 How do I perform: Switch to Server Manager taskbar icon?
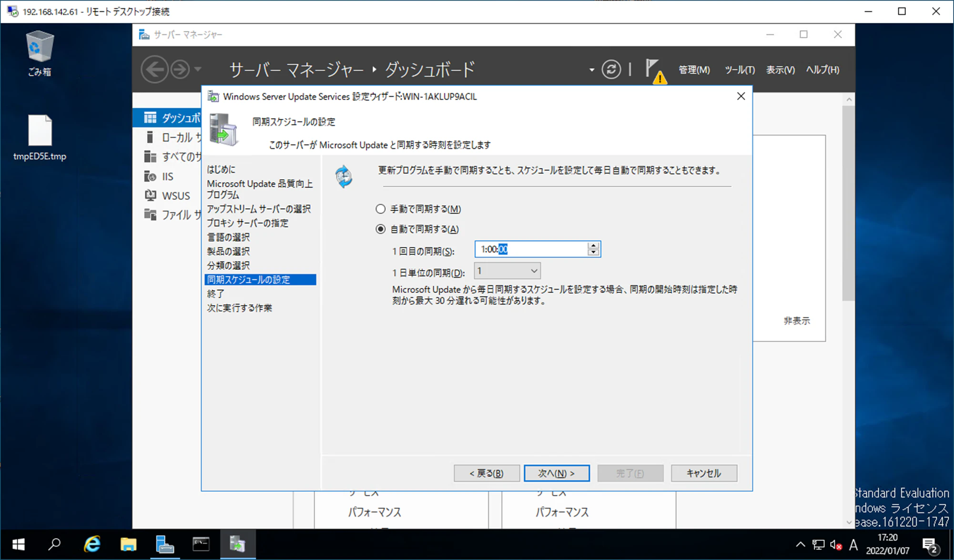pyautogui.click(x=165, y=544)
